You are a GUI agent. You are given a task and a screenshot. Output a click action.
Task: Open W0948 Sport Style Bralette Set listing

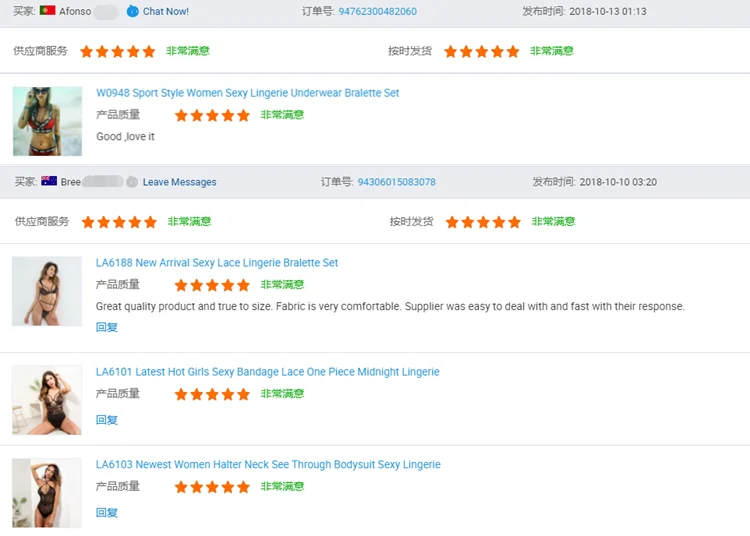(247, 93)
